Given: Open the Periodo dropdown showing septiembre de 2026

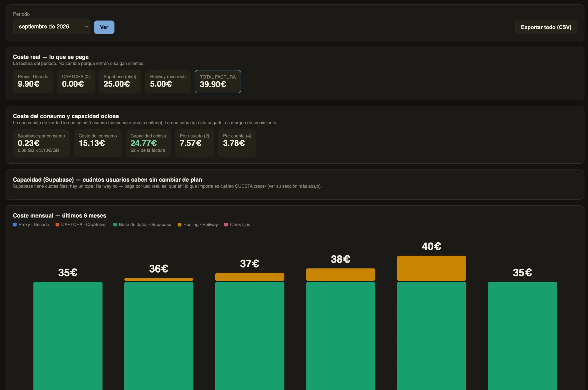Looking at the screenshot, I should coord(51,26).
